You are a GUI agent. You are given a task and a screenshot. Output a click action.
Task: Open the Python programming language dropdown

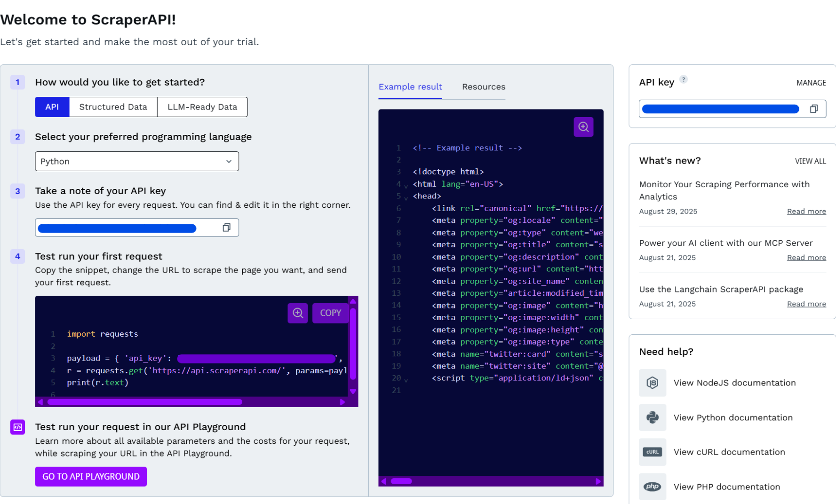click(x=136, y=161)
